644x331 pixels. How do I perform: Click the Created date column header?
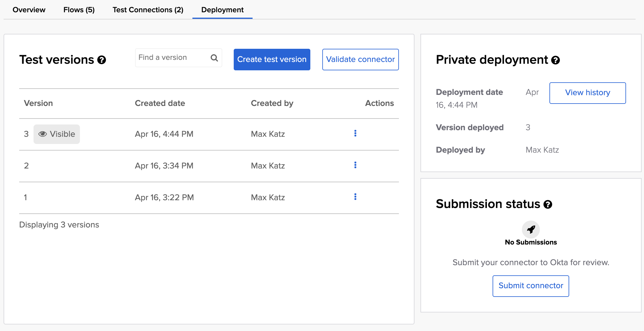(x=160, y=103)
